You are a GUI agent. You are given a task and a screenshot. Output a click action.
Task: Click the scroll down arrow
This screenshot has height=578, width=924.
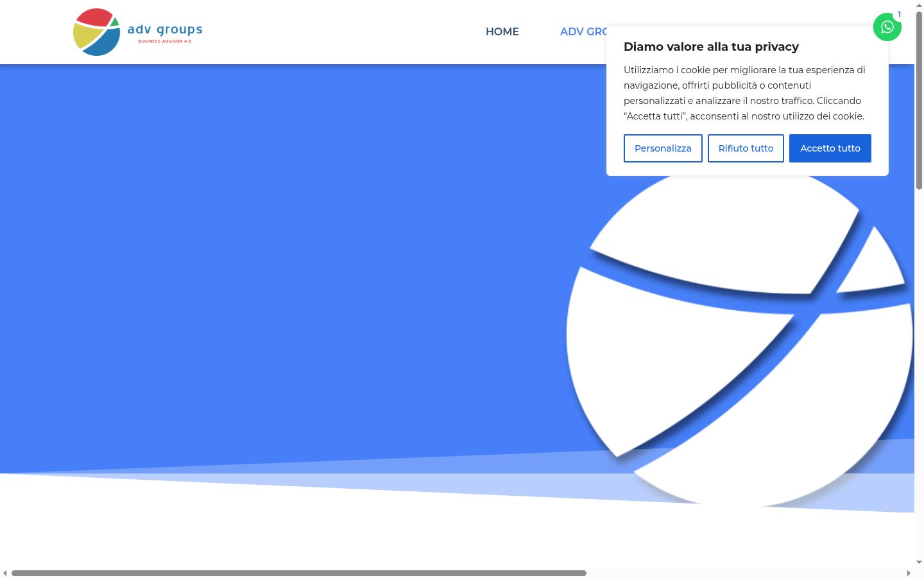pyautogui.click(x=919, y=563)
